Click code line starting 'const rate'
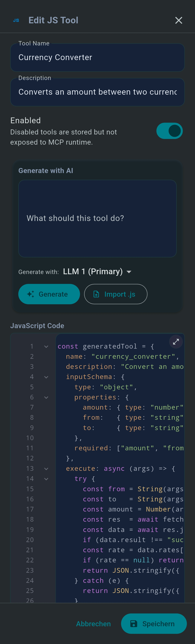 tap(133, 550)
